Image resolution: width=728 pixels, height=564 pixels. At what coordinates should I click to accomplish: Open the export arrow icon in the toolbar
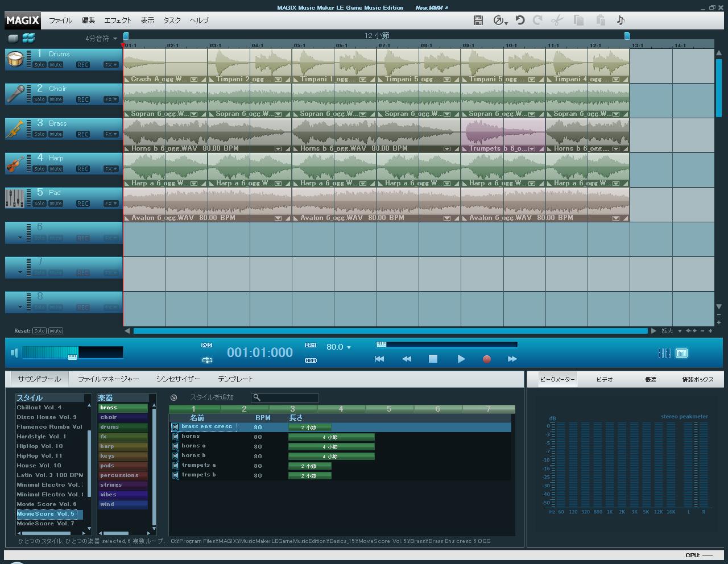coord(499,20)
